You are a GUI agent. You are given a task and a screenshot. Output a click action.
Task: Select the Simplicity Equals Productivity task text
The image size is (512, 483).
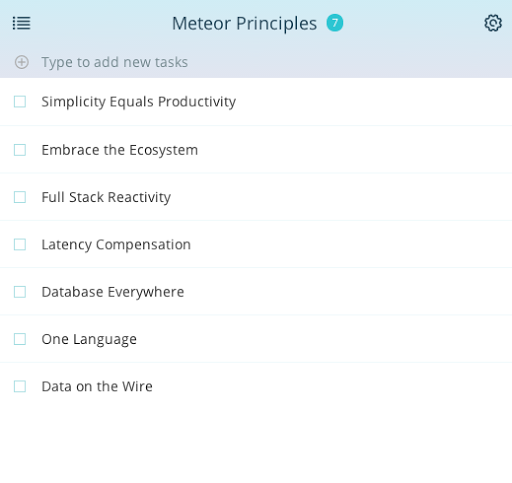(x=139, y=102)
